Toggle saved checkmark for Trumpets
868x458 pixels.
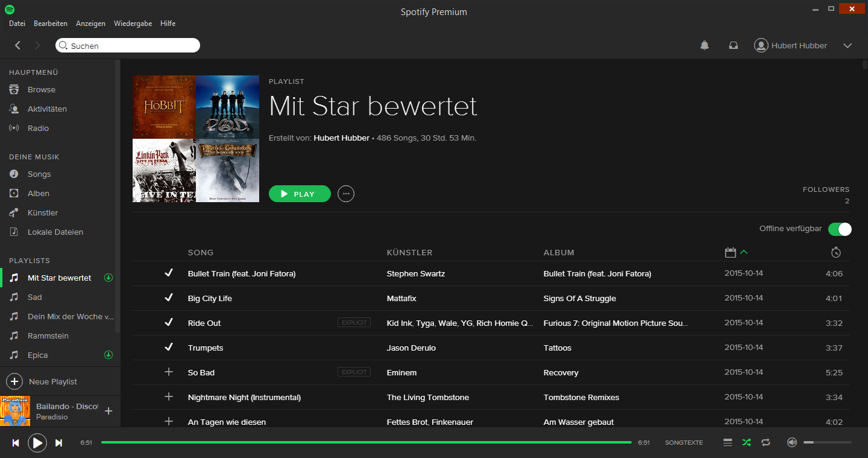(169, 348)
